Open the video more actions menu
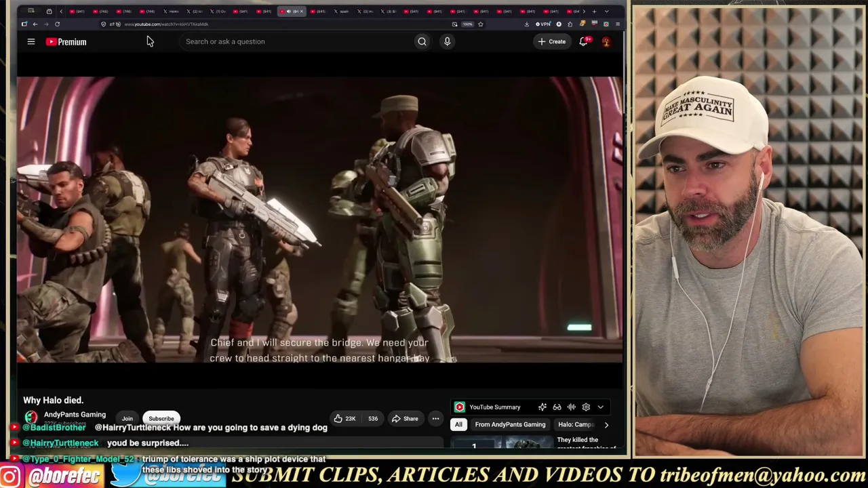The height and width of the screenshot is (488, 868). click(x=435, y=419)
